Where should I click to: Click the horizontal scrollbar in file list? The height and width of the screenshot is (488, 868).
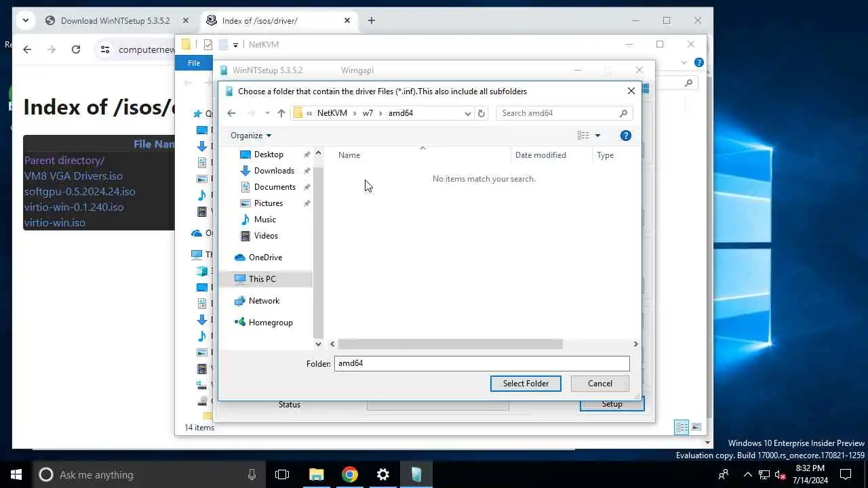point(450,344)
